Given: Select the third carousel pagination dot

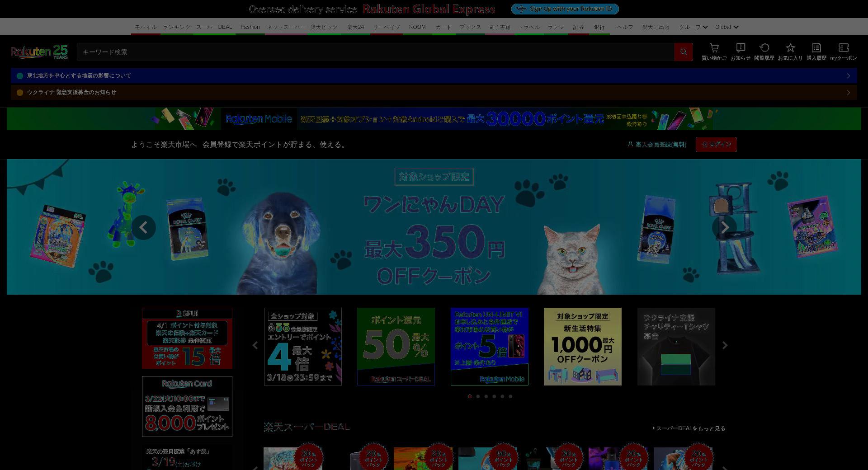Looking at the screenshot, I should click(486, 396).
